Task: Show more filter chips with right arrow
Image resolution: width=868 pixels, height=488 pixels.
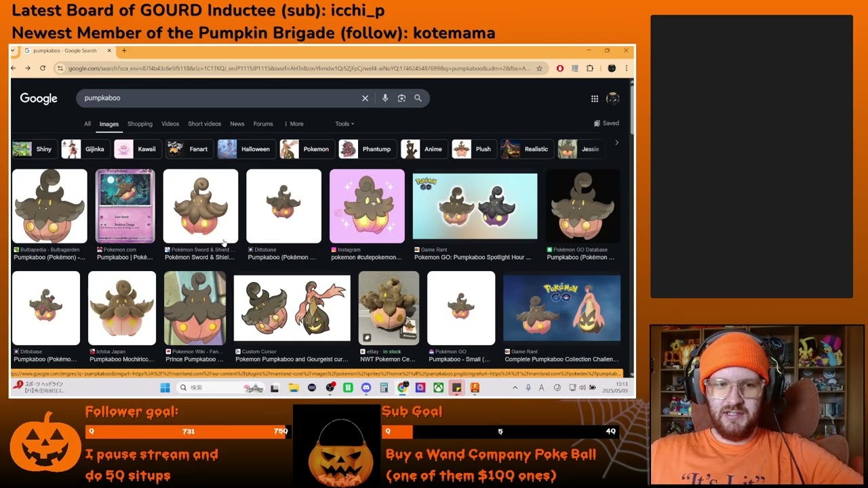Action: 616,142
